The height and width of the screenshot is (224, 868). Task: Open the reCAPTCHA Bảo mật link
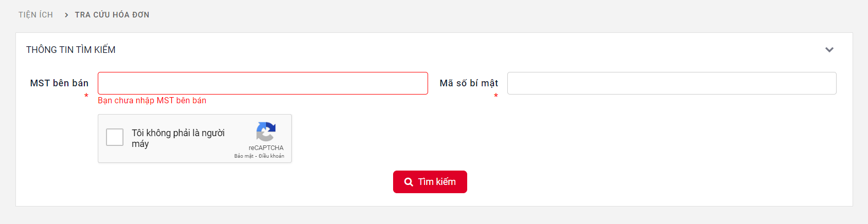point(244,156)
